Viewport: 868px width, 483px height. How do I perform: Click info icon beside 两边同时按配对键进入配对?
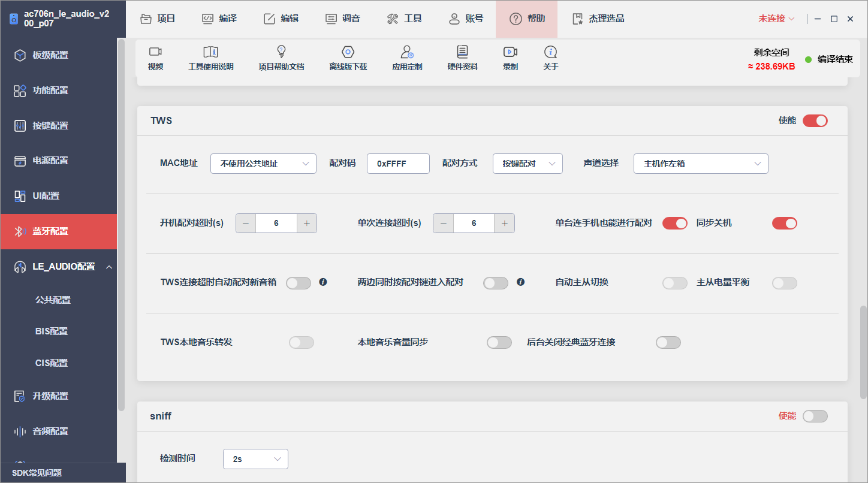pyautogui.click(x=520, y=282)
